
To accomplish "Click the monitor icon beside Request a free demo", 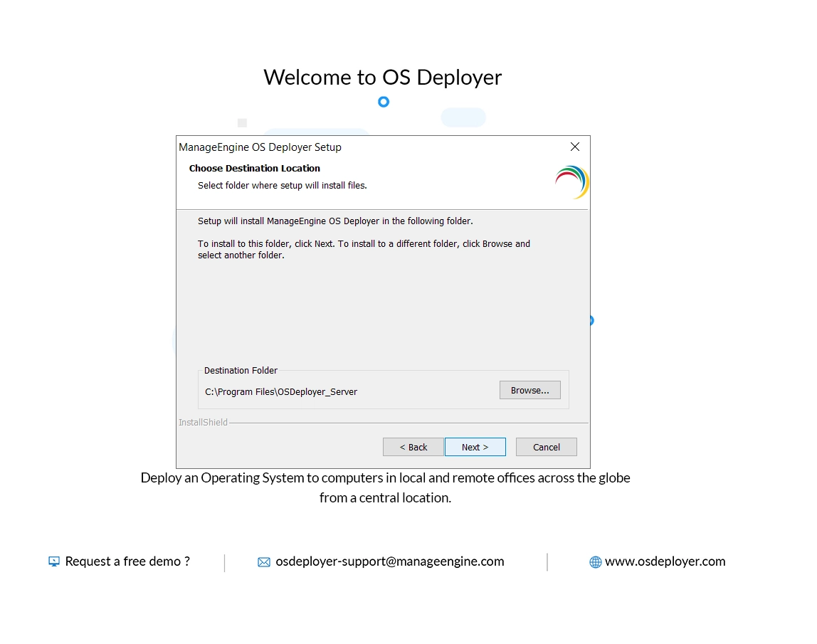I will pos(53,561).
